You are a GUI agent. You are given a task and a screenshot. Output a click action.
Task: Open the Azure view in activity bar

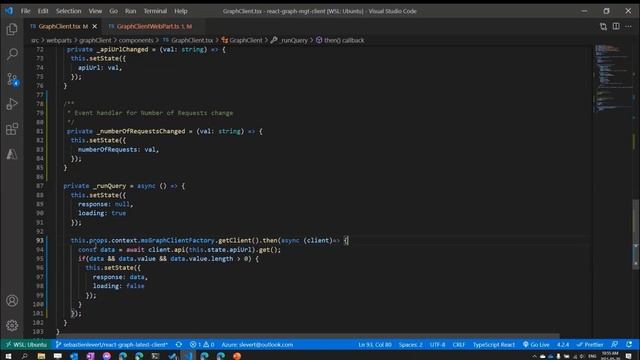[12, 154]
